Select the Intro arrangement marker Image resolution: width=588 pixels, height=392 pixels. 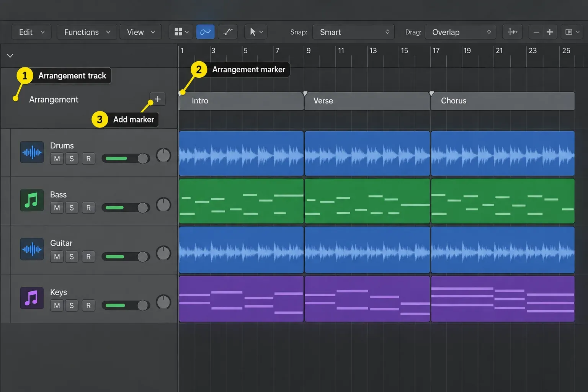242,101
